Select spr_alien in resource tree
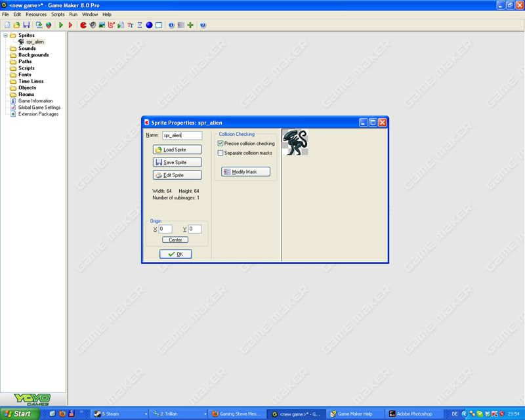 [35, 42]
